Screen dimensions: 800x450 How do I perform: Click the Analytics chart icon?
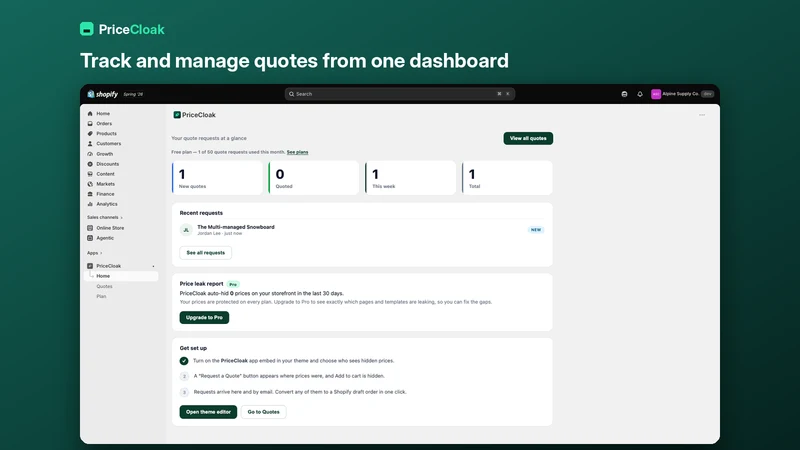coord(90,204)
